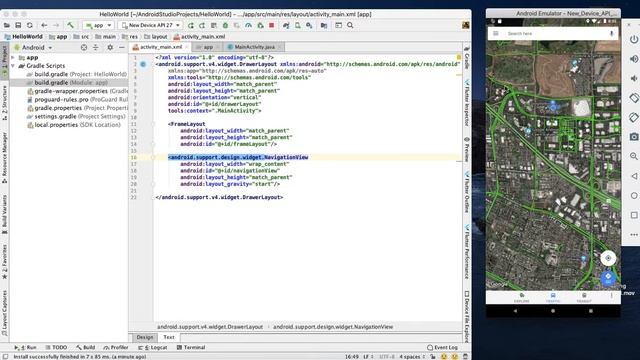
Task: Click the 4 spaces indent setting
Action: click(x=411, y=356)
